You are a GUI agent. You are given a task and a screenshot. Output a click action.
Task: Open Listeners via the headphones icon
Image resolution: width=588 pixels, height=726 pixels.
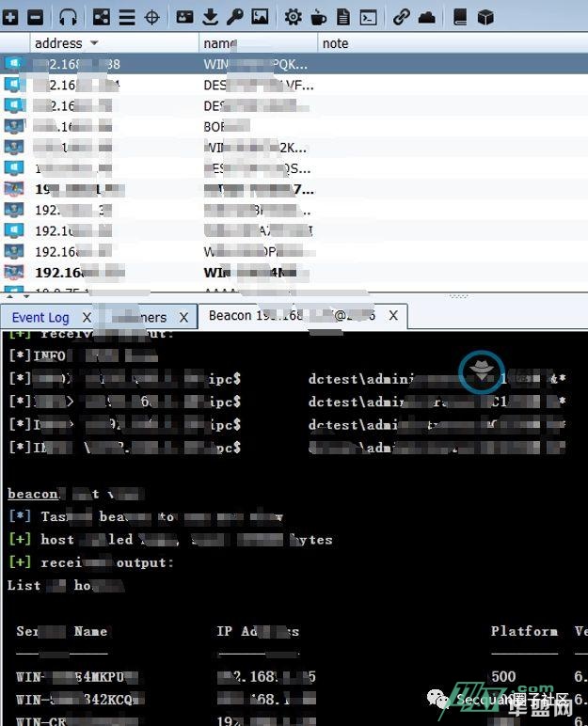click(69, 17)
